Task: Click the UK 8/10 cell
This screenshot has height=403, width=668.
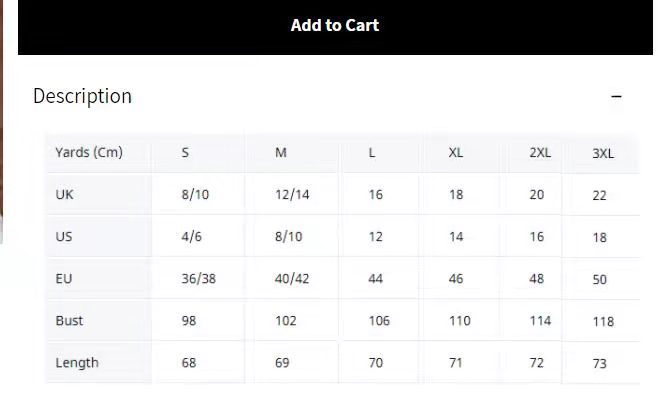Action: click(x=195, y=195)
